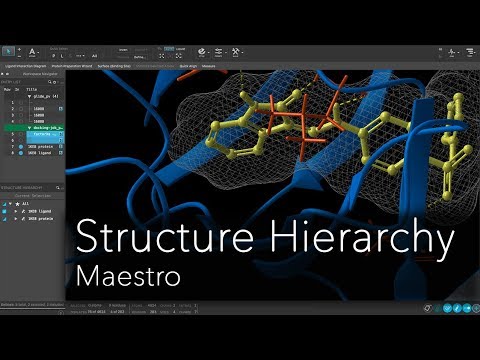Click the Quick Align shortcut
The height and width of the screenshot is (360, 480).
point(188,66)
